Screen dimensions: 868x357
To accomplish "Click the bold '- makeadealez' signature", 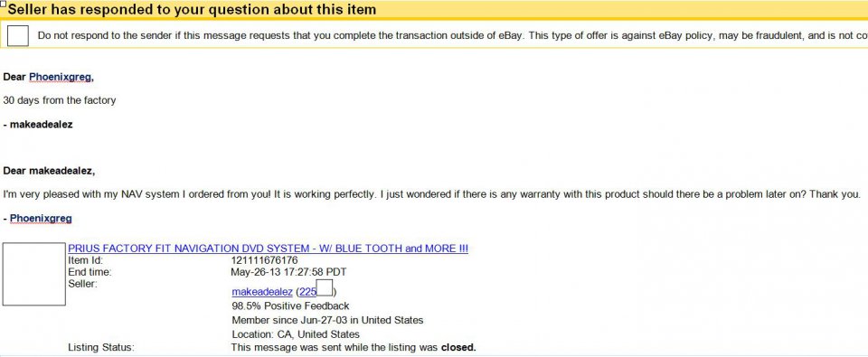I will click(x=38, y=125).
